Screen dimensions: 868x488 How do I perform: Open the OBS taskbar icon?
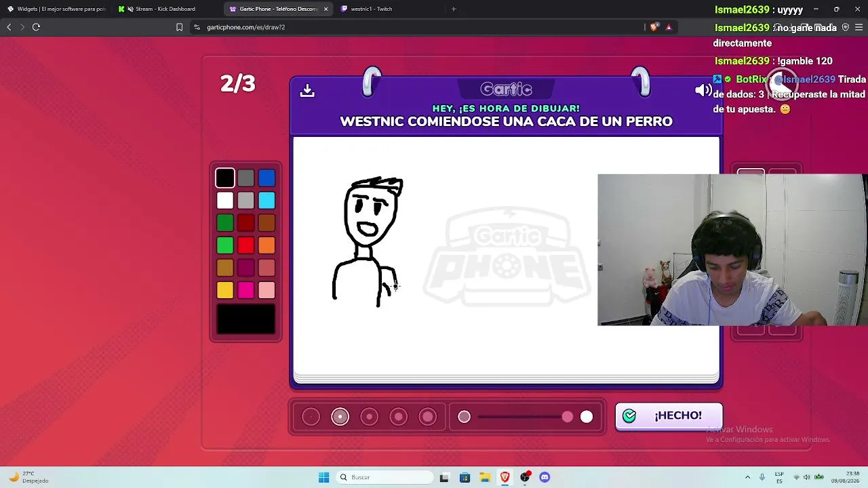click(525, 477)
